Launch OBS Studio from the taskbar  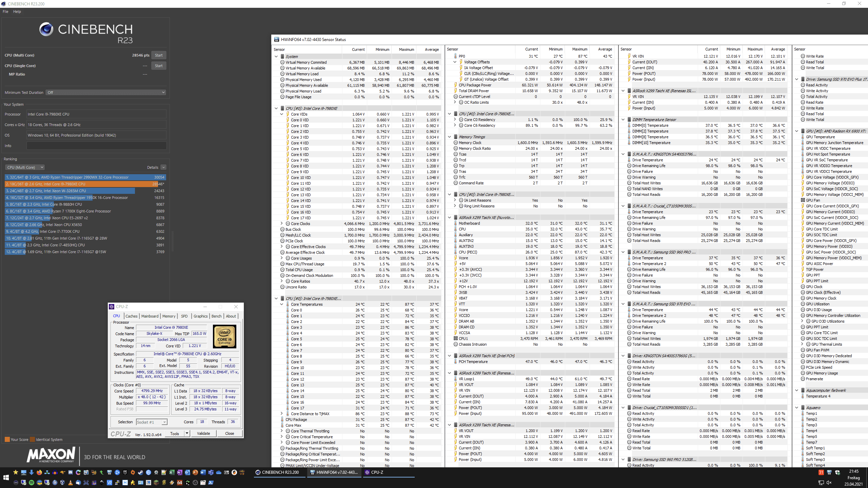195,483
